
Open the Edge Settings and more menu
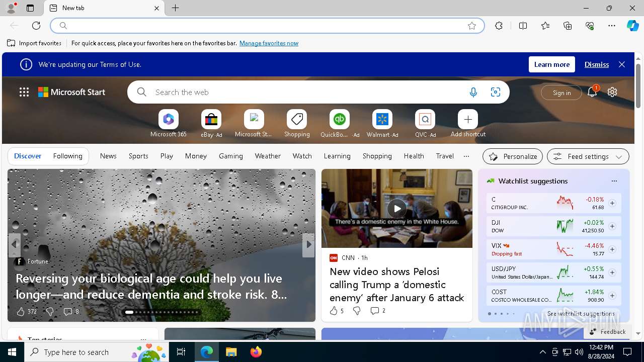[x=612, y=26]
